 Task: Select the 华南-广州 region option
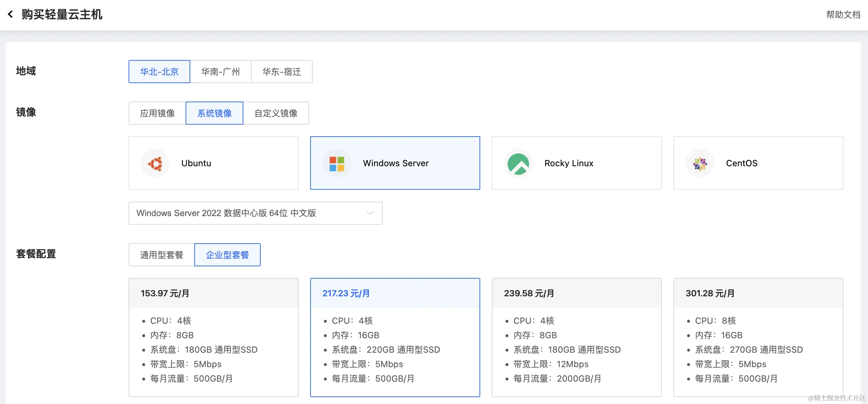(x=220, y=72)
